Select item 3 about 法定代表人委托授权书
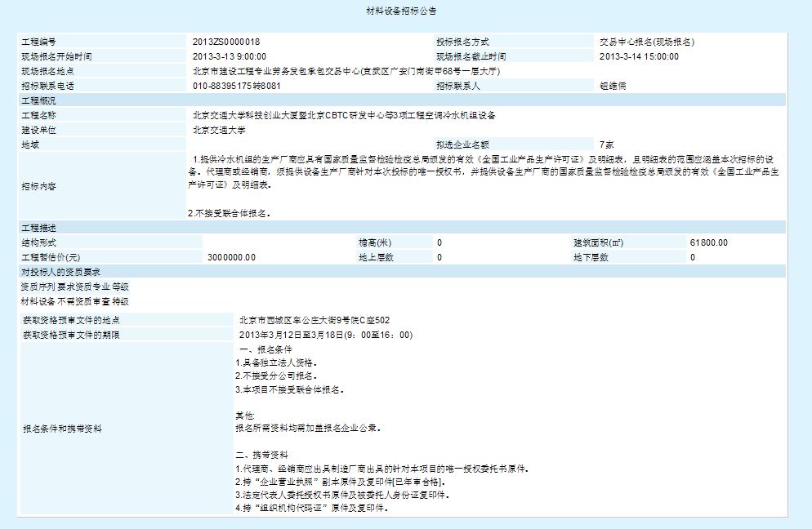 coord(342,495)
